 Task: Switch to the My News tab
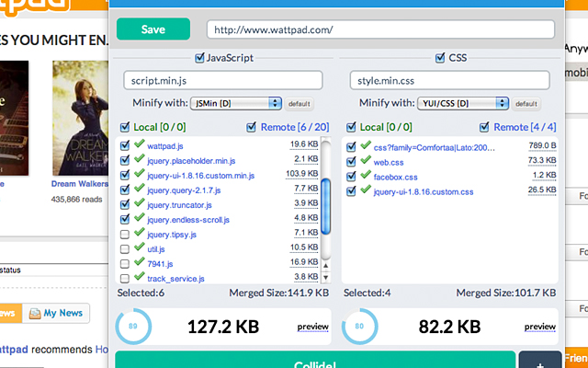[56, 313]
